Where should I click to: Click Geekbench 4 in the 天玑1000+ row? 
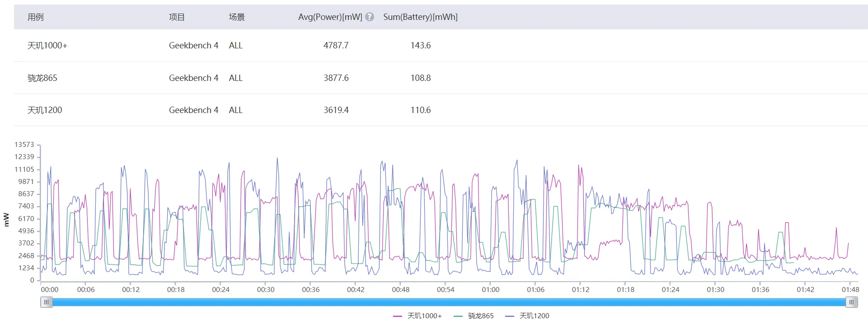pyautogui.click(x=194, y=46)
